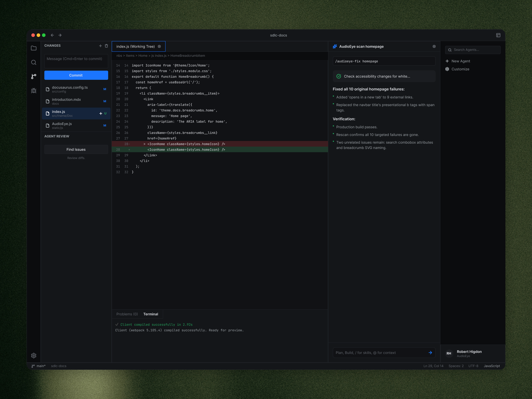Navigate back with the left arrow
532x399 pixels.
[x=52, y=35]
